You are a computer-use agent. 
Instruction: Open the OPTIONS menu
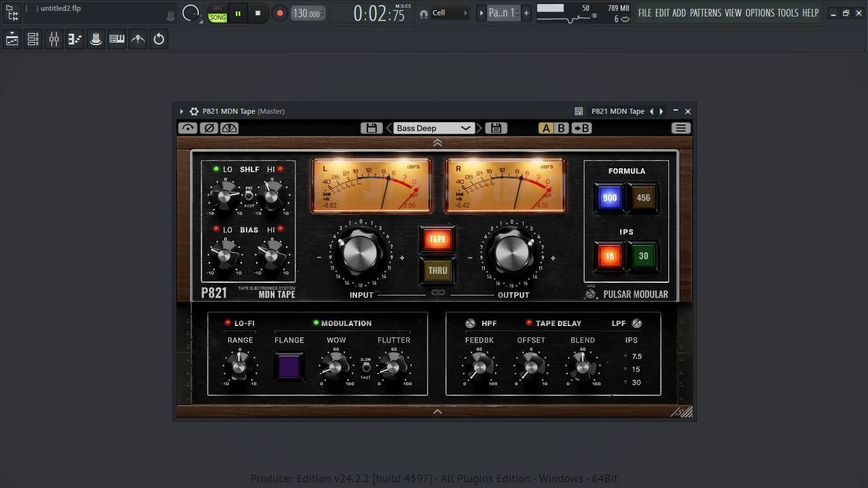pos(760,13)
